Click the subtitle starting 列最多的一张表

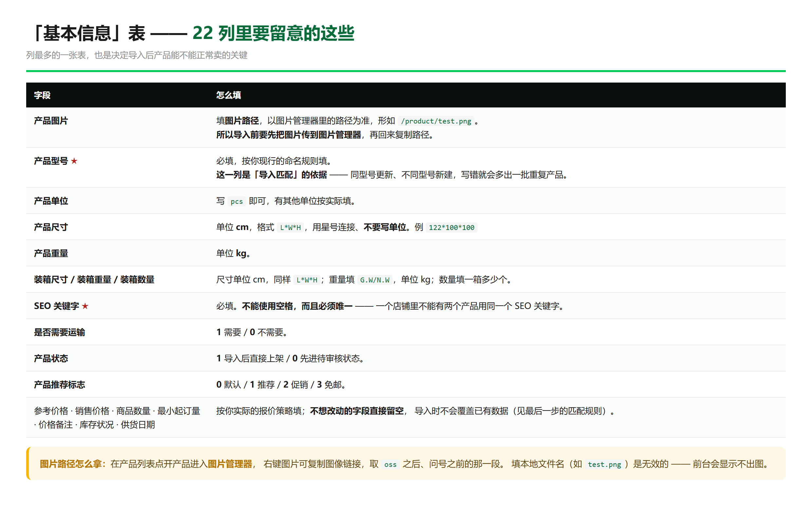pos(137,55)
